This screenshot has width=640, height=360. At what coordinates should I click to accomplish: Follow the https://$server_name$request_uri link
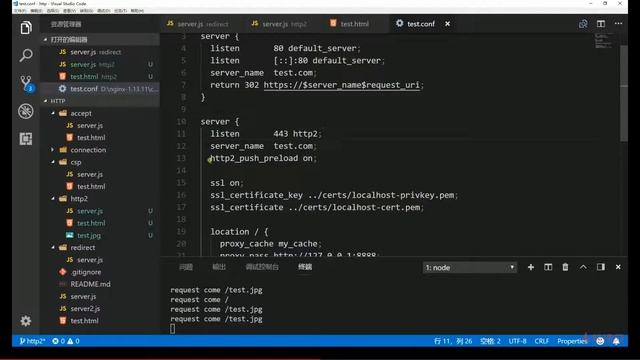point(342,85)
